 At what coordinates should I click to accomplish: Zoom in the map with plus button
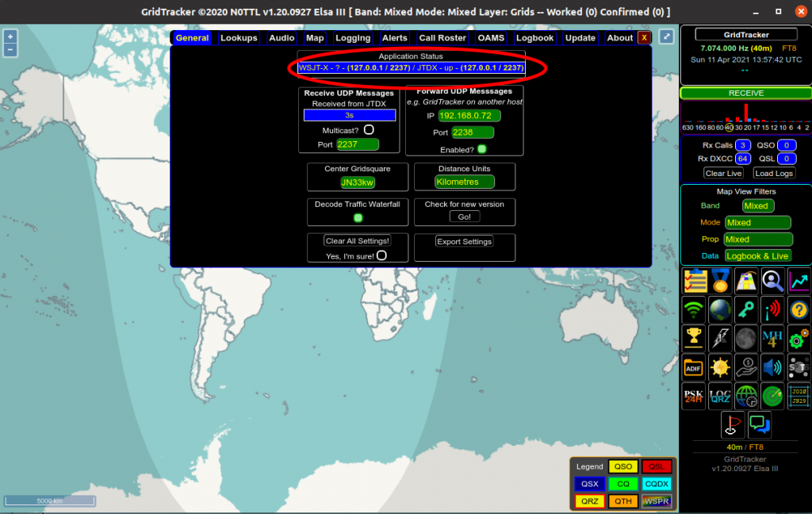tap(10, 36)
